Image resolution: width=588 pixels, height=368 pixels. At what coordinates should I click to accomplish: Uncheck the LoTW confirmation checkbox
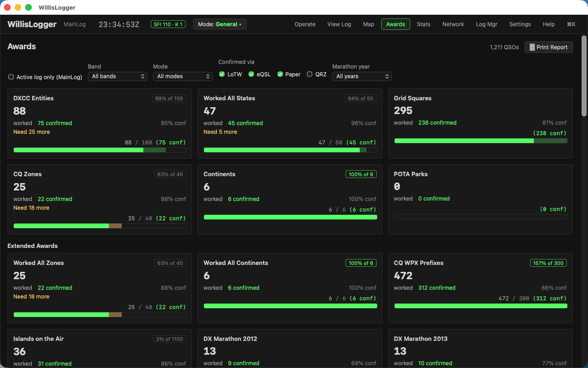[x=222, y=74]
